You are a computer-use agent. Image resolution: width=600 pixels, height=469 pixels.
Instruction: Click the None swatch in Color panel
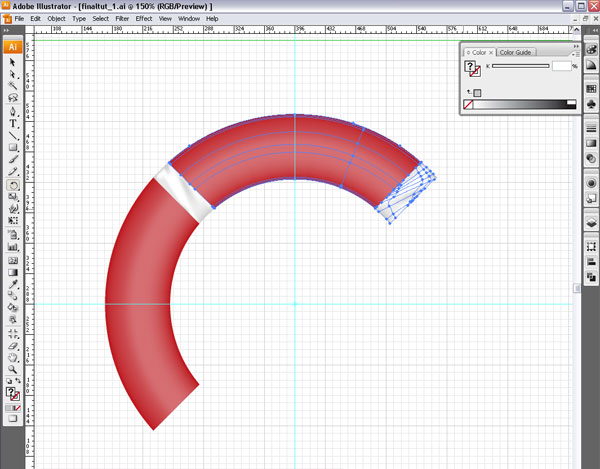468,104
